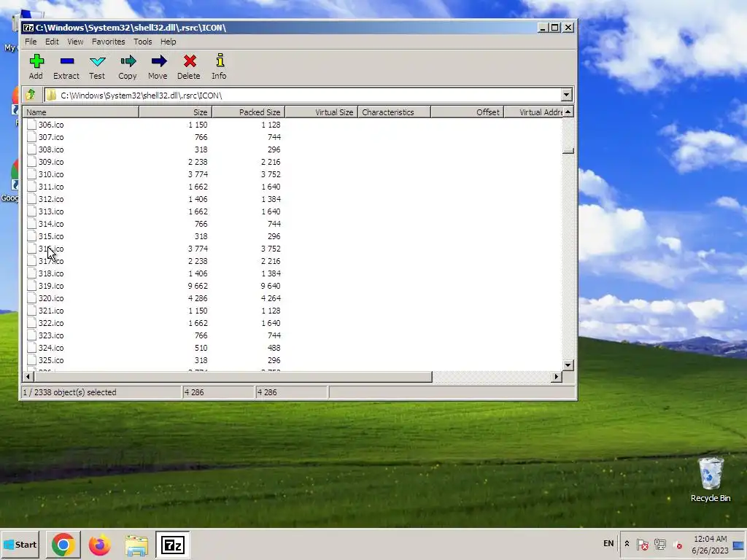Click the scroll up arrow
The image size is (747, 560).
pos(568,112)
